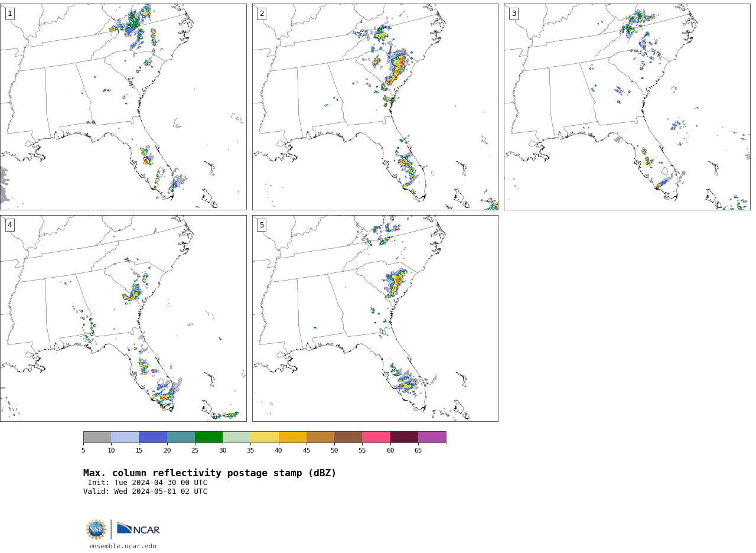Click the Max. column reflectivity title
The image size is (756, 553).
pos(210,473)
